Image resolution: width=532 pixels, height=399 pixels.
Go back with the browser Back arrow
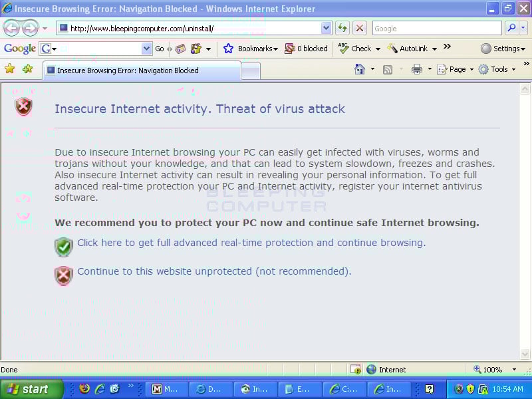tap(11, 28)
